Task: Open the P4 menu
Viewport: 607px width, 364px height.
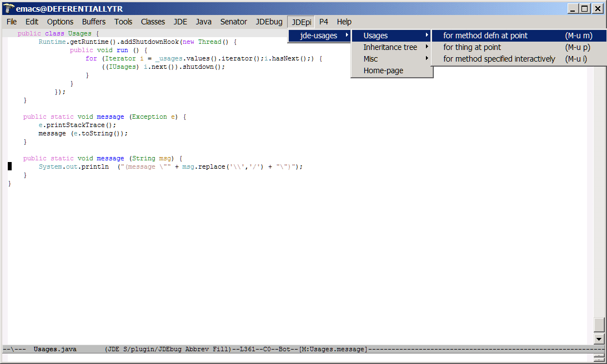Action: click(324, 22)
